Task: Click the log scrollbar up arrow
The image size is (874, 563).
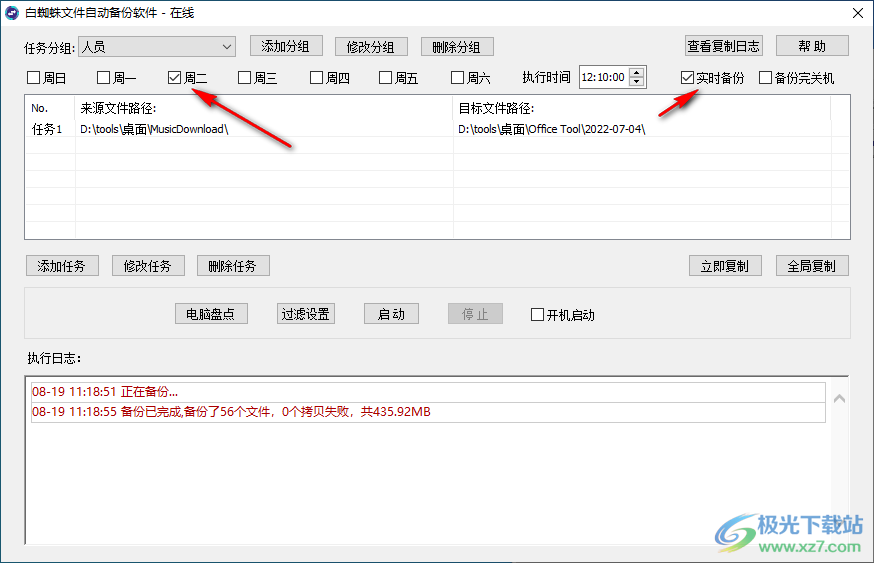Action: click(839, 398)
